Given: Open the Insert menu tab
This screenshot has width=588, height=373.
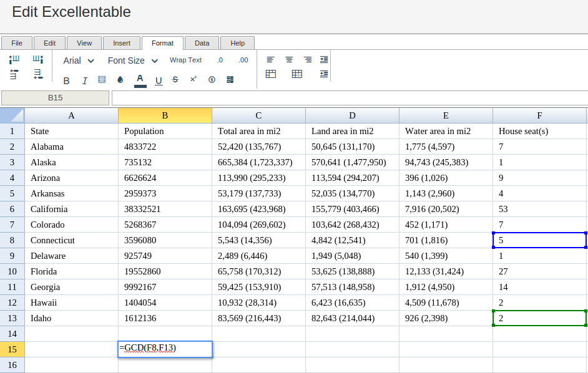Looking at the screenshot, I should (x=122, y=43).
